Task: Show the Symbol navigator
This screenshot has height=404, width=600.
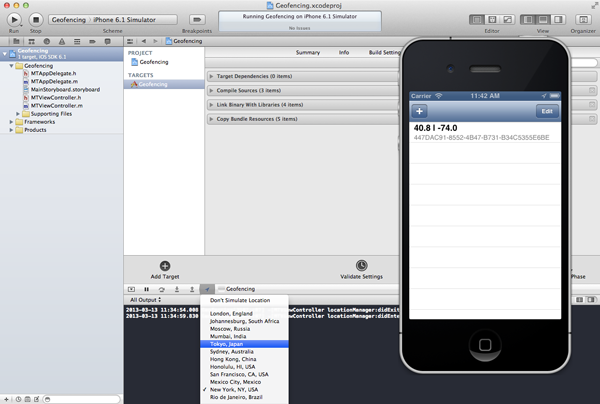Action: [31, 41]
